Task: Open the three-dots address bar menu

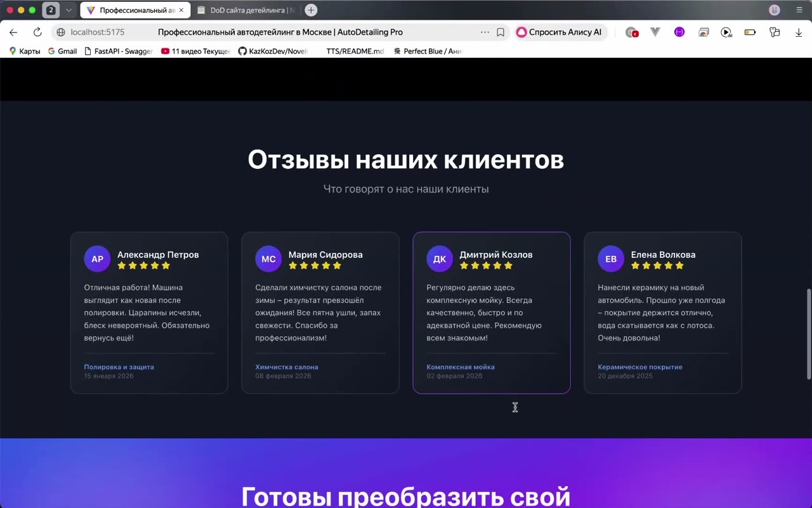Action: tap(485, 32)
